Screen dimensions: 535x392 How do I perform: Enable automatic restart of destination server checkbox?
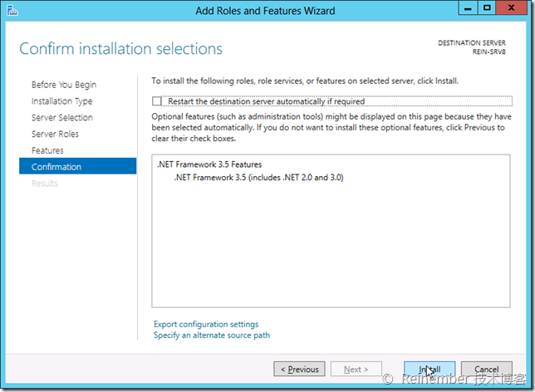click(157, 101)
